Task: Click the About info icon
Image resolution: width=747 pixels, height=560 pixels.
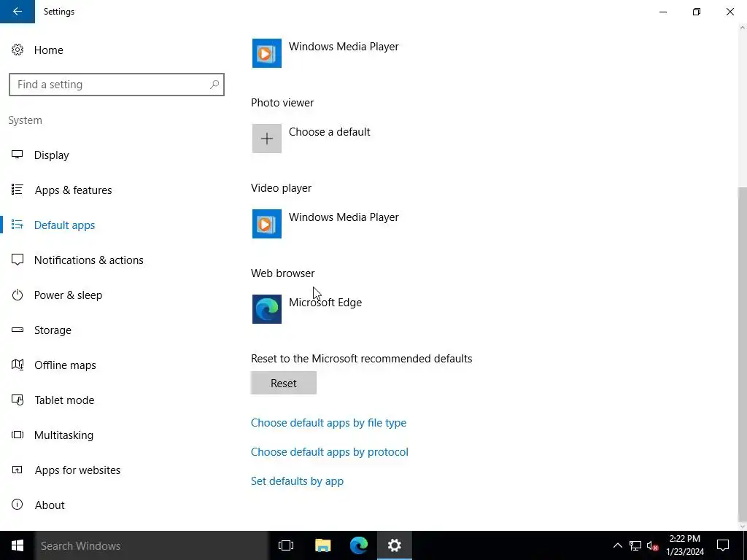Action: pos(18,505)
